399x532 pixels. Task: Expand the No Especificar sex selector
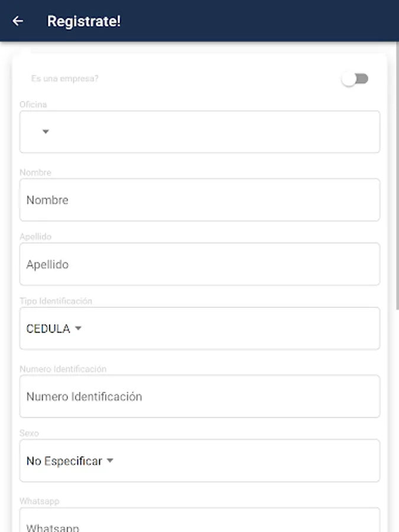(x=64, y=461)
